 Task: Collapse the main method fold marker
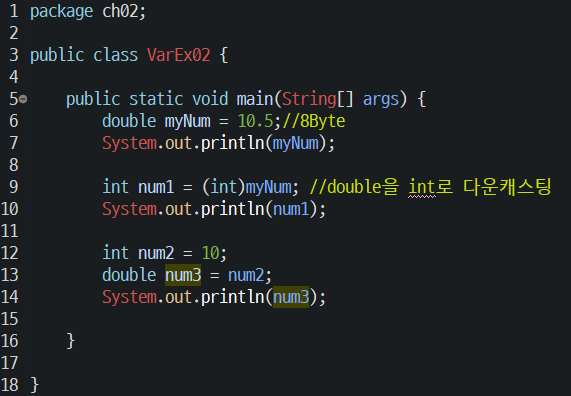(x=23, y=99)
